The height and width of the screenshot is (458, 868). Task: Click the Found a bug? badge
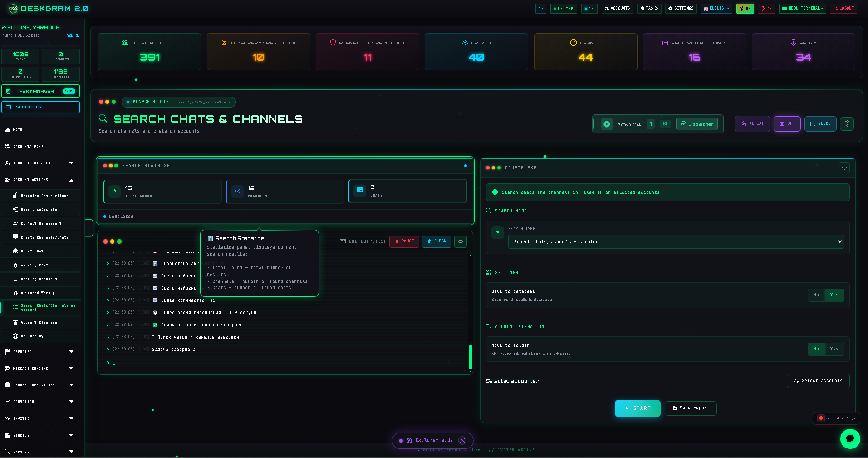point(837,418)
